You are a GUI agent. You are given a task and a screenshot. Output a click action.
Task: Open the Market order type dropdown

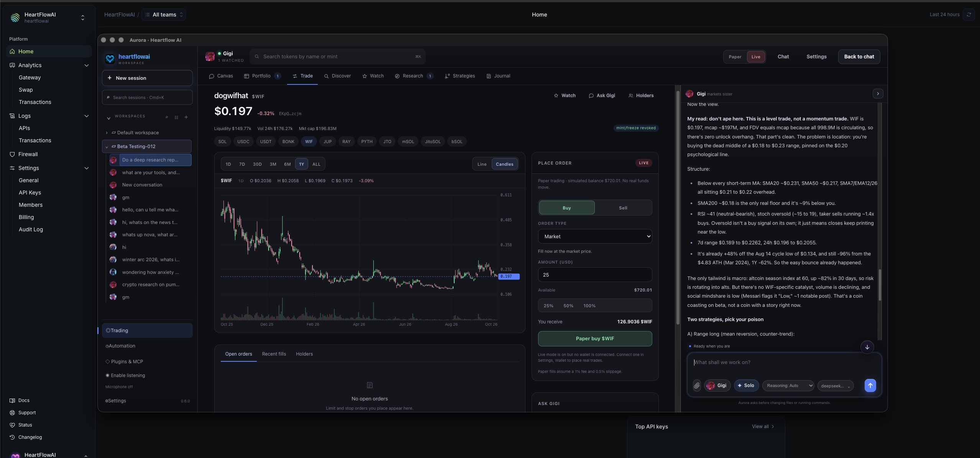[594, 236]
